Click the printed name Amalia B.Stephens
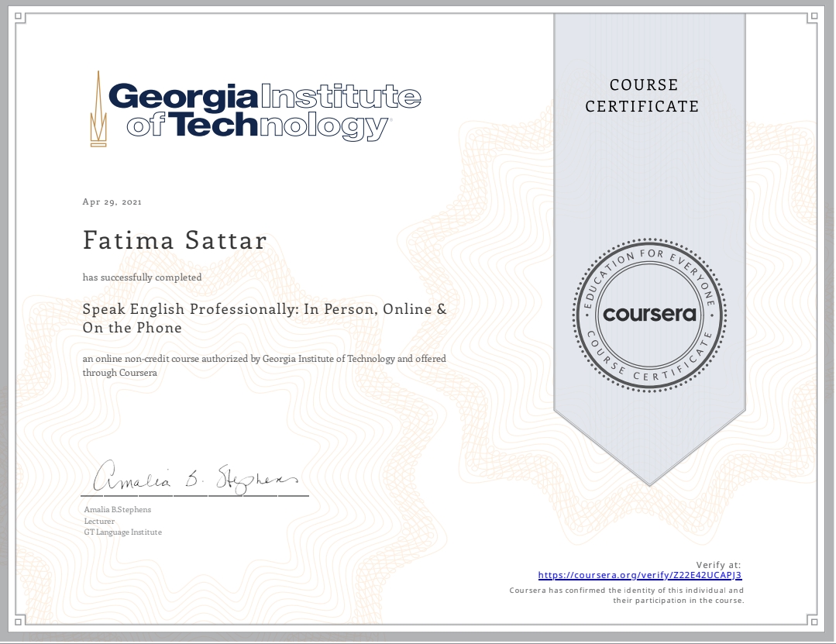 [117, 510]
